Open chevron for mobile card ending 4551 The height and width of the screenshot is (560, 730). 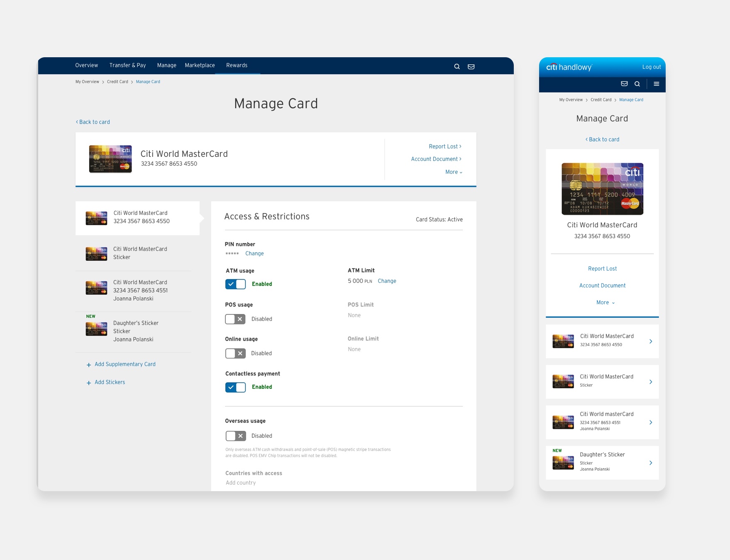pos(651,422)
